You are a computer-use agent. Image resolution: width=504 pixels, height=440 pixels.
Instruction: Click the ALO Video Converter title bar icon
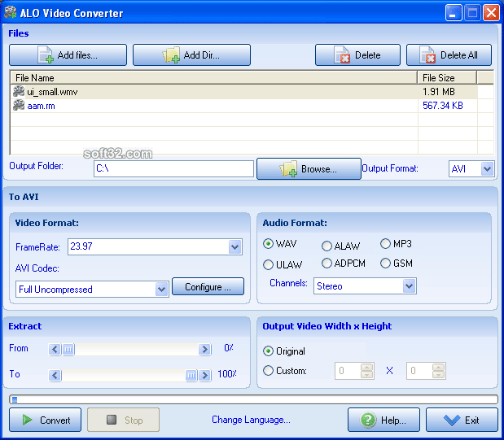point(10,12)
